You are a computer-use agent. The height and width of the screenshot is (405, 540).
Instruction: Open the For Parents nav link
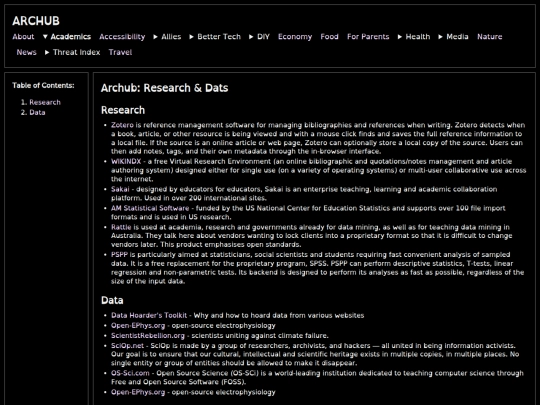coord(368,37)
